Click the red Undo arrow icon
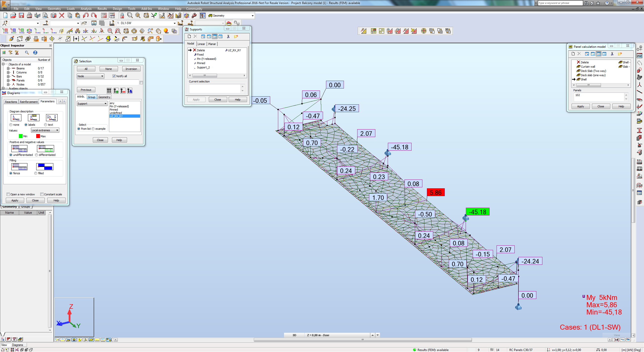This screenshot has width=644, height=352. coord(86,16)
